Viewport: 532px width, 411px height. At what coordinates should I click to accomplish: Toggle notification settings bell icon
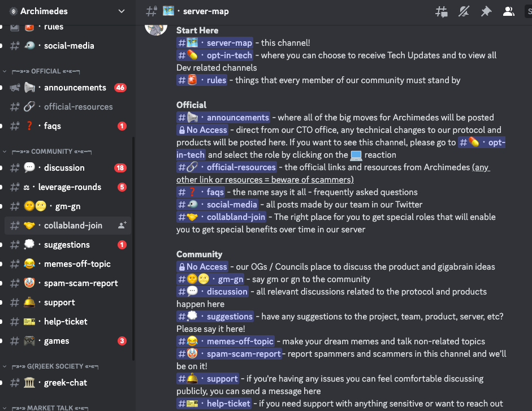pos(464,11)
